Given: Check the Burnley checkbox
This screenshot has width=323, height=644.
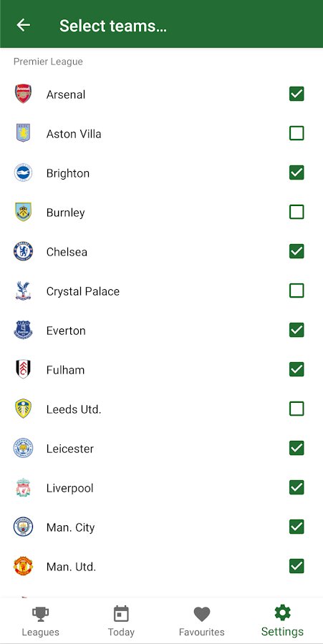Looking at the screenshot, I should pos(297,213).
